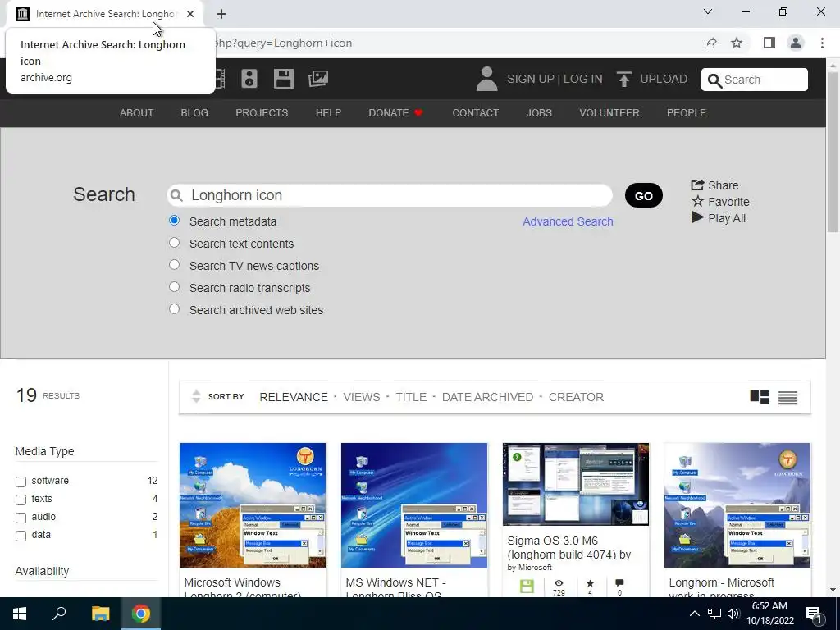
Task: Open the ABOUT menu item
Action: pos(137,113)
